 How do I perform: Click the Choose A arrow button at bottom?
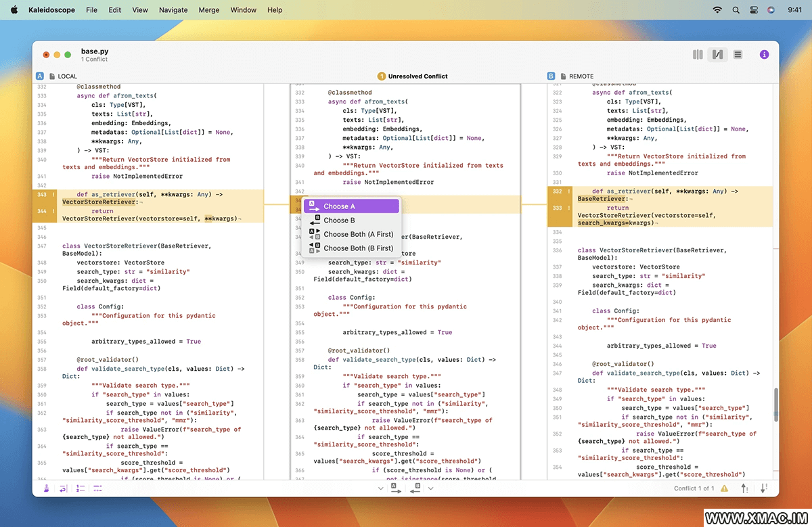pyautogui.click(x=396, y=488)
